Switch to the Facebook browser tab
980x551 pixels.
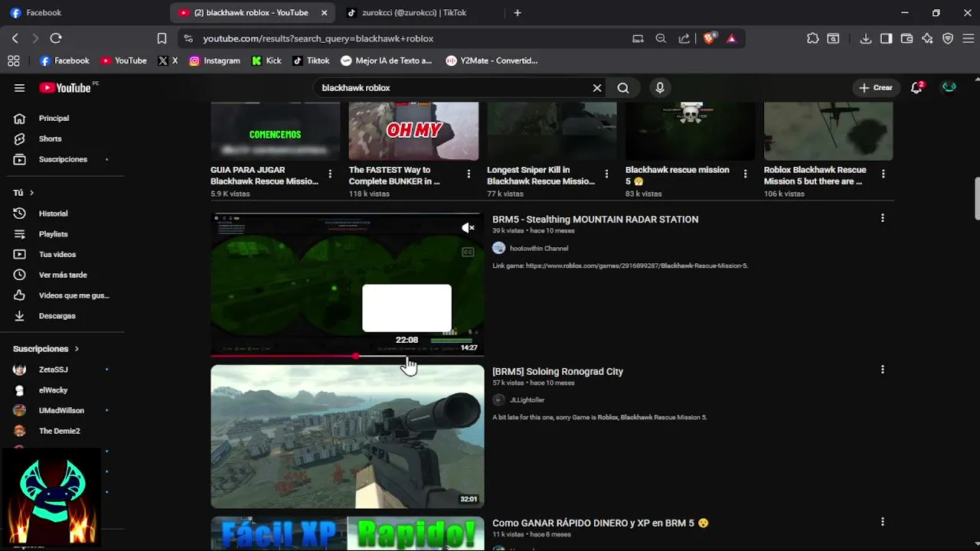tap(44, 12)
